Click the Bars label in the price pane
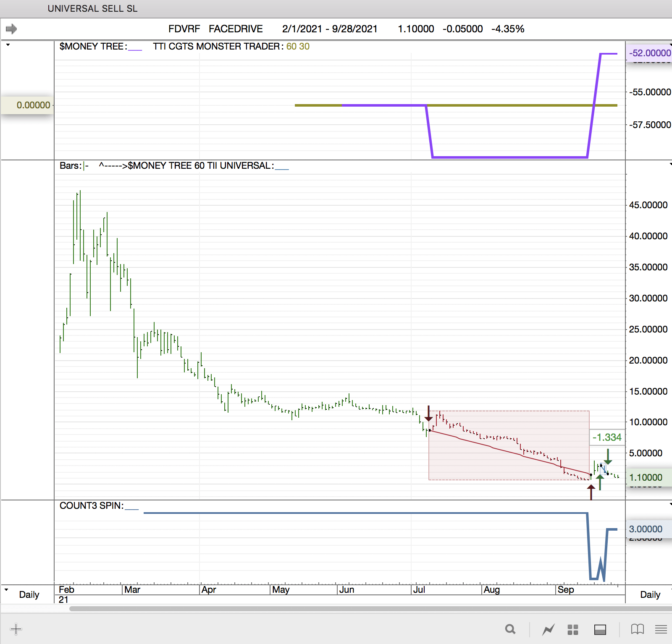 (71, 165)
